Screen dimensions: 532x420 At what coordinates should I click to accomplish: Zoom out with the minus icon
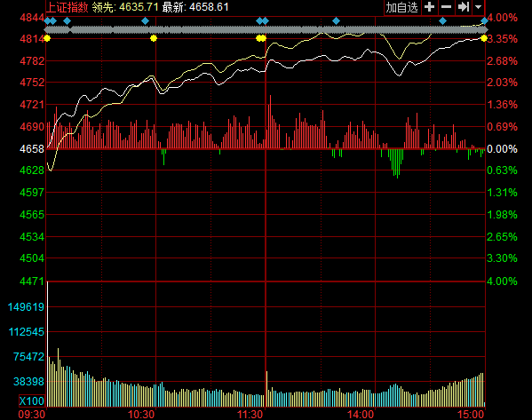[446, 7]
